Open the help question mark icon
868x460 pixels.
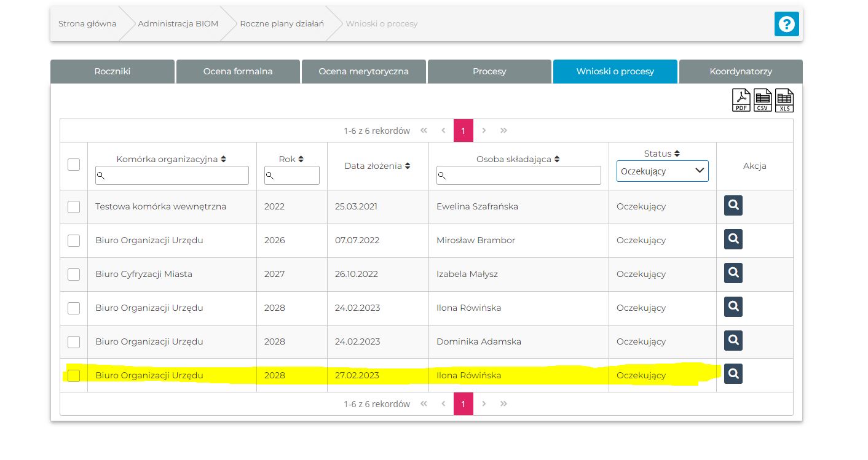[786, 24]
